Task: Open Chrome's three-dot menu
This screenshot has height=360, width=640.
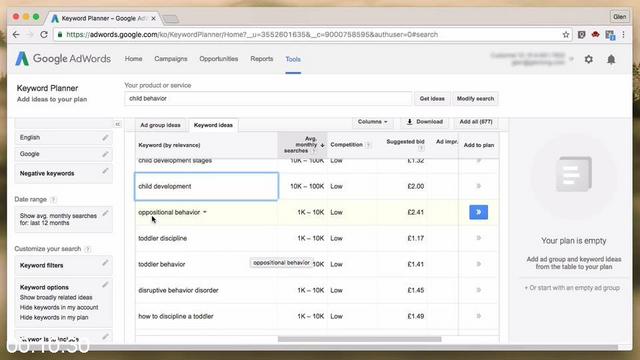Action: click(x=624, y=35)
